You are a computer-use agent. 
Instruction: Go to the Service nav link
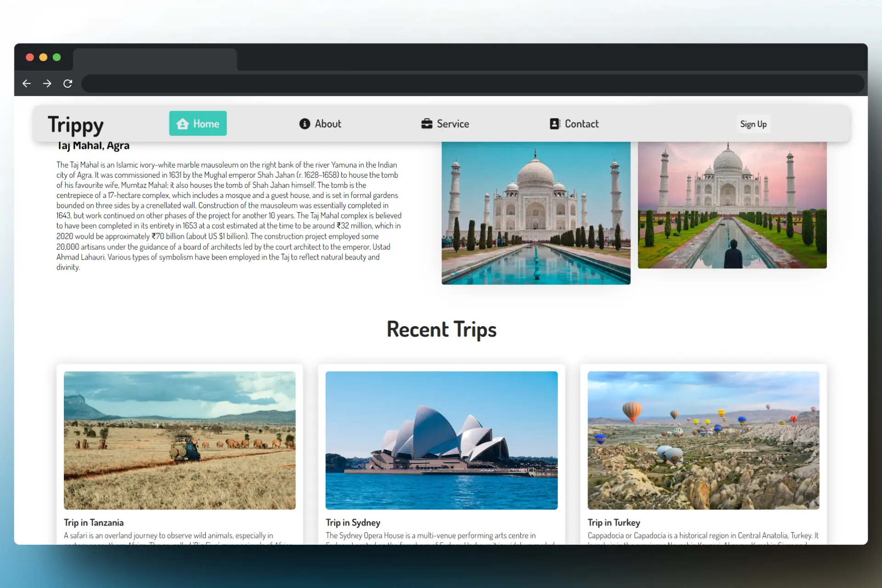pyautogui.click(x=452, y=124)
